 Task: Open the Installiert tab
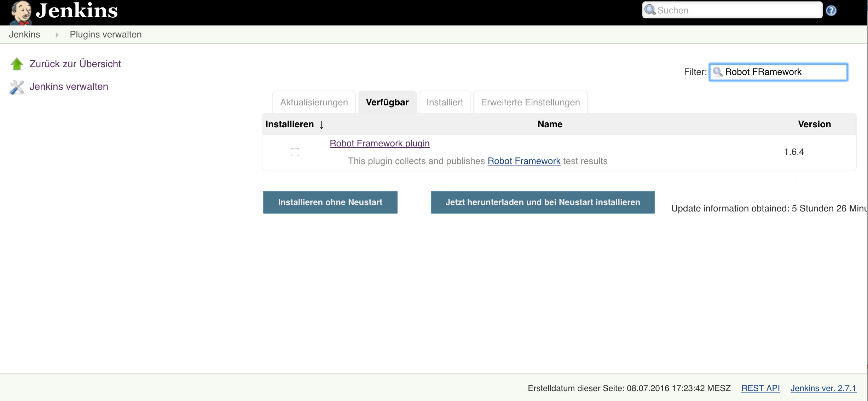coord(445,103)
